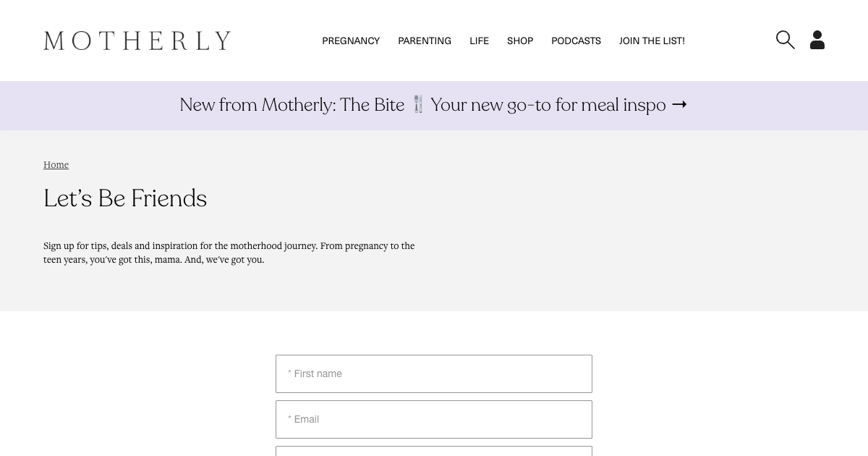Click JOIN THE LIST! in the navbar
Viewport: 868px width, 456px height.
[652, 41]
